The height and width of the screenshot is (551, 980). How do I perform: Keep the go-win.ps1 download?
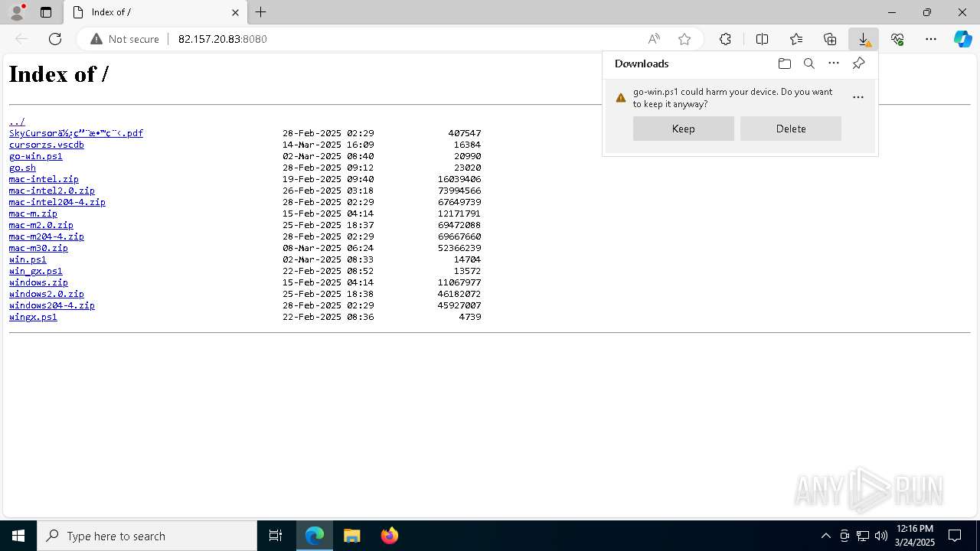click(684, 129)
